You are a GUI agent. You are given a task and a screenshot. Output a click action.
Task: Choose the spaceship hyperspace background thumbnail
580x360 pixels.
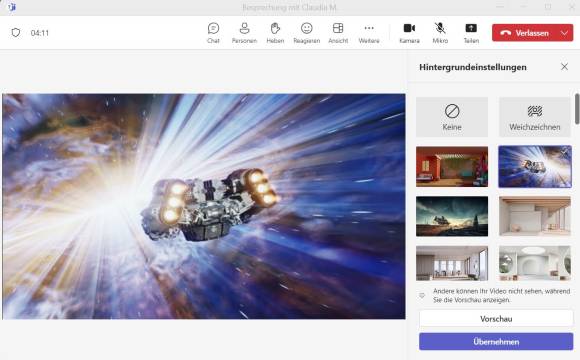[x=535, y=166]
